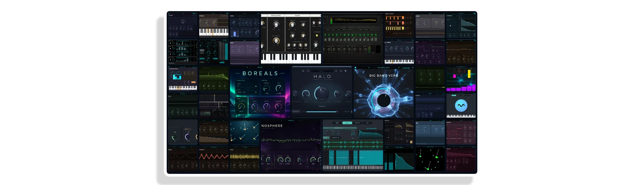Image resolution: width=644 pixels, height=185 pixels.
Task: Click the Ripple knob in HALO
Action: (x=337, y=93)
